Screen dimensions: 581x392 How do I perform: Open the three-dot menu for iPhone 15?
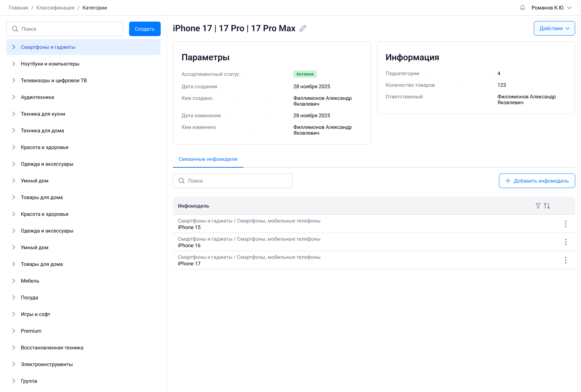(565, 224)
